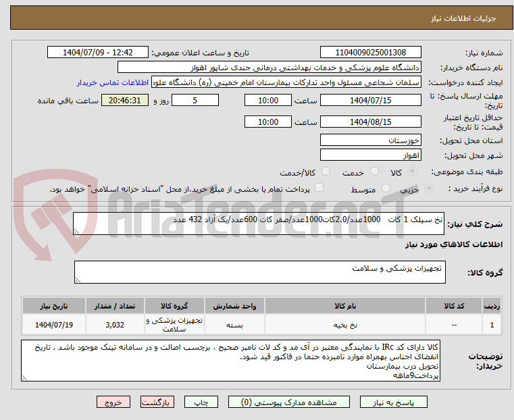Image resolution: width=514 pixels, height=420 pixels.
Task: Click the price validity date 1404/08/15
Action: pos(370,122)
